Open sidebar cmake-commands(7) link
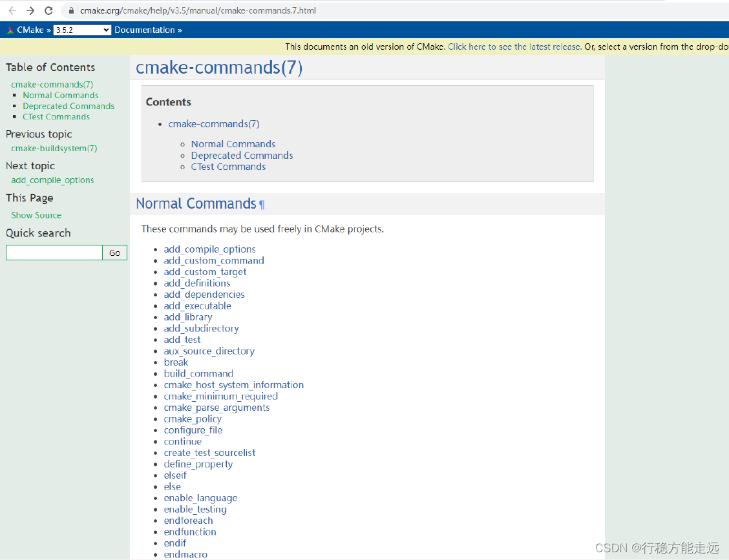 click(x=52, y=84)
